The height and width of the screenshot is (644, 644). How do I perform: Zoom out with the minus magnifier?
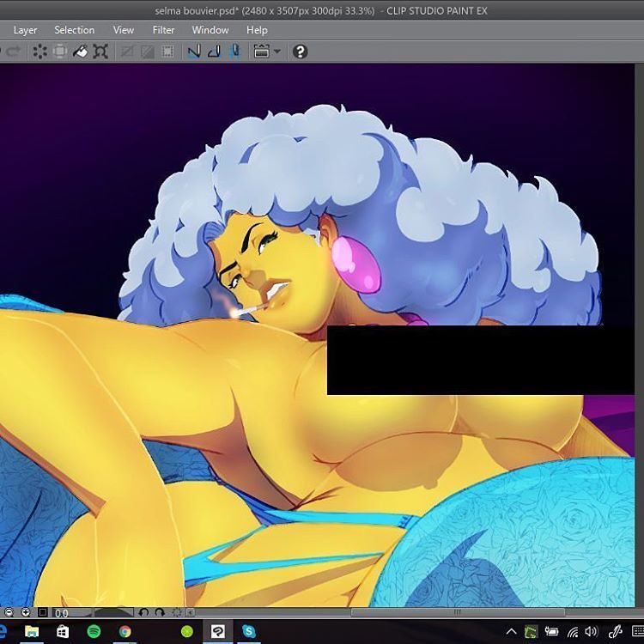click(9, 613)
